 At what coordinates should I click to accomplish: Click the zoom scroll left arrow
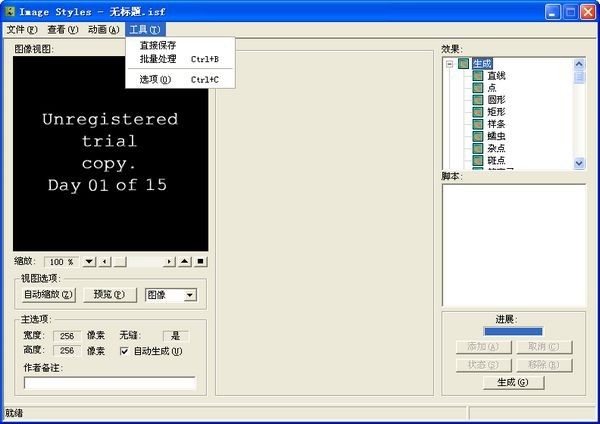point(105,262)
